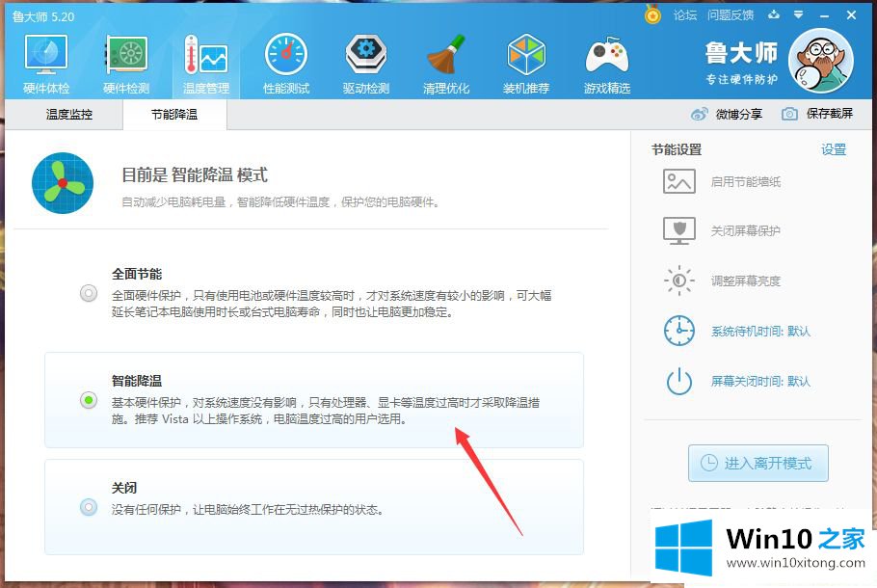Open 游戏精选 game controller icon
Viewport: 877px width, 588px height.
coord(607,55)
